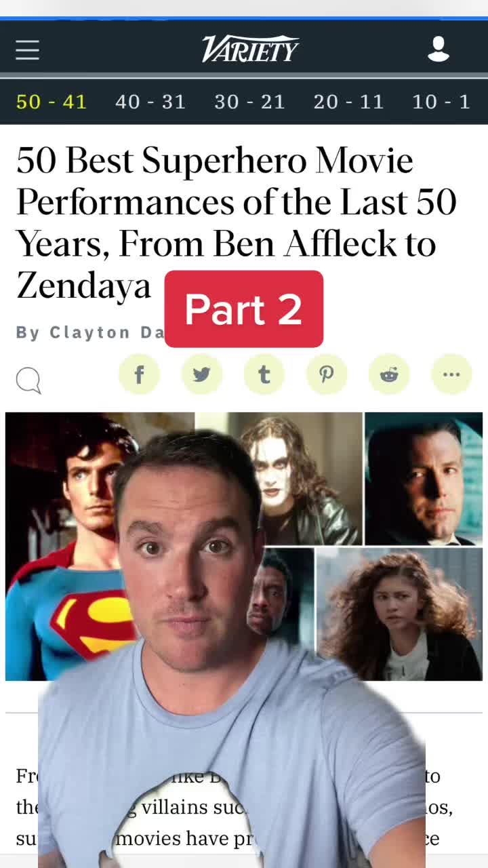
Task: Open the Ben Affleck image in collage
Action: [x=423, y=479]
